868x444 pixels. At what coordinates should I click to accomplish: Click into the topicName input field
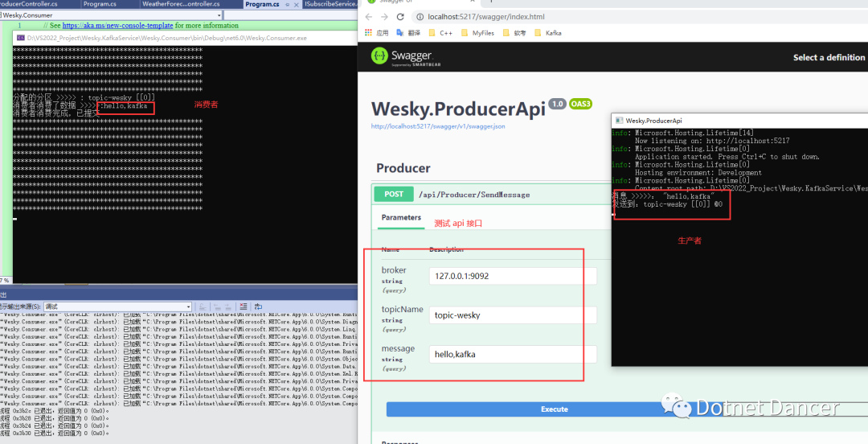coord(513,314)
